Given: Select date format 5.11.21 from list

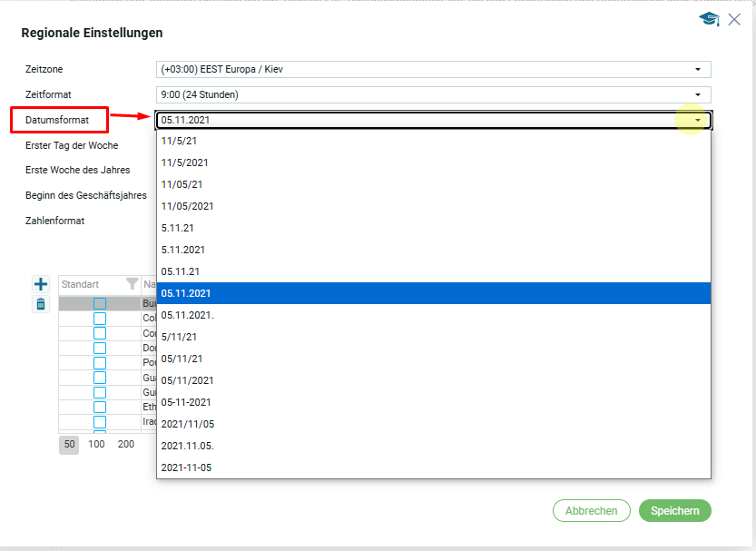Looking at the screenshot, I should coord(177,228).
